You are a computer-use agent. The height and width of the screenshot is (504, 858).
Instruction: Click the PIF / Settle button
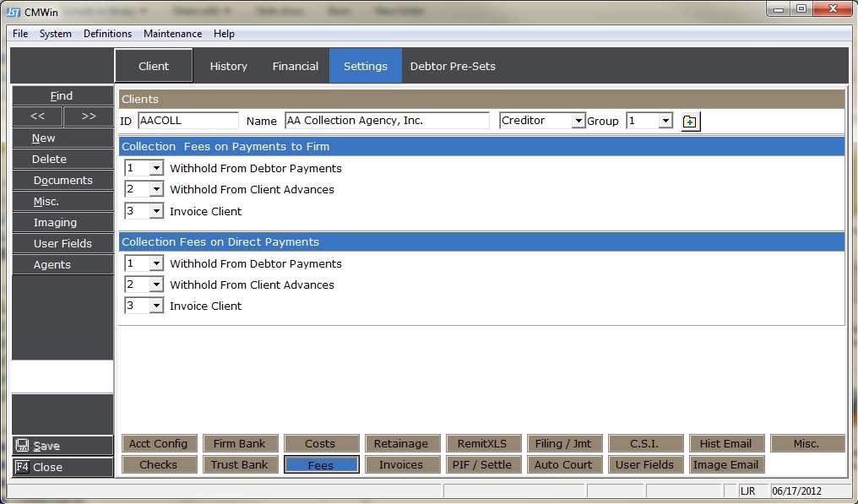tap(483, 464)
